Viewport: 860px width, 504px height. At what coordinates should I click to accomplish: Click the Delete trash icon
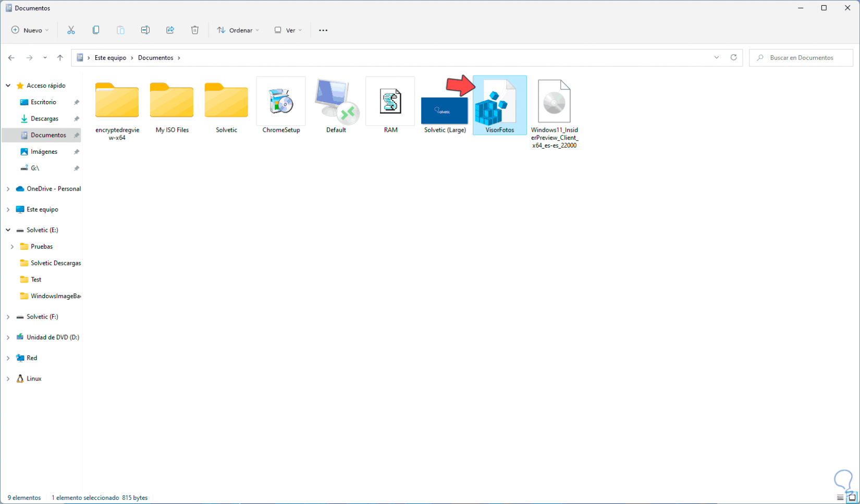pos(195,30)
